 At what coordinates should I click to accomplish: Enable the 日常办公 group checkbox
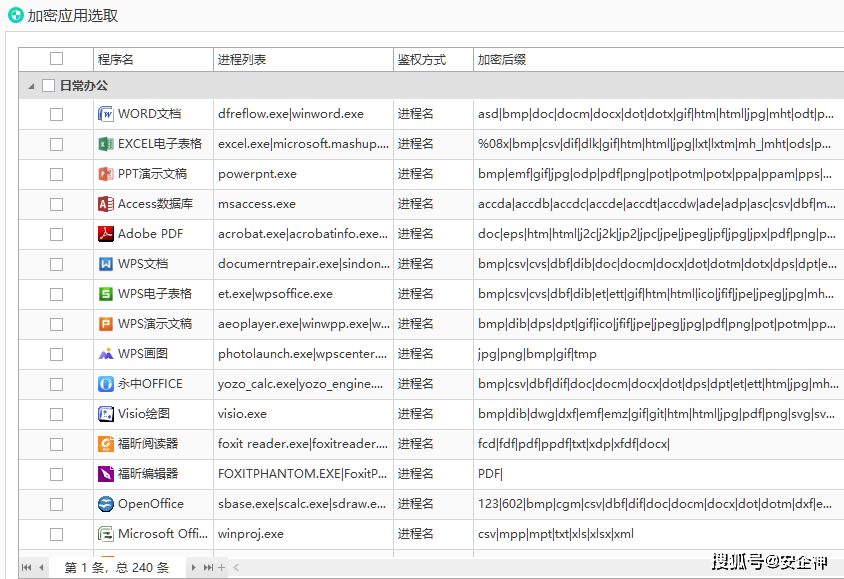48,86
